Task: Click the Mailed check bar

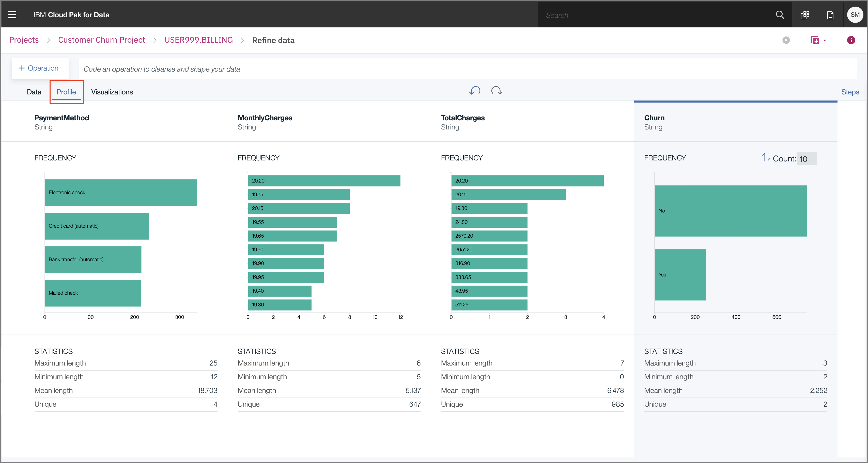Action: tap(93, 293)
